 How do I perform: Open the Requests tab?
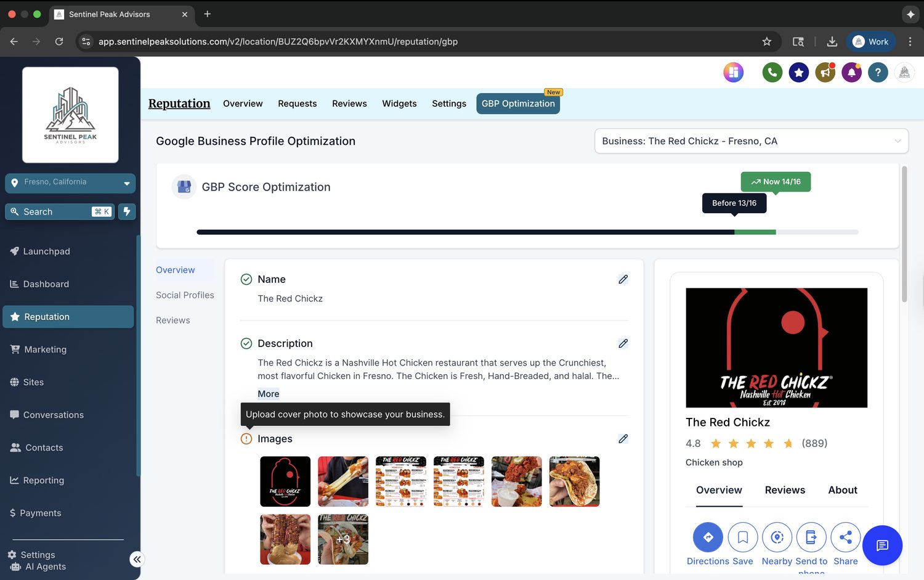point(297,104)
